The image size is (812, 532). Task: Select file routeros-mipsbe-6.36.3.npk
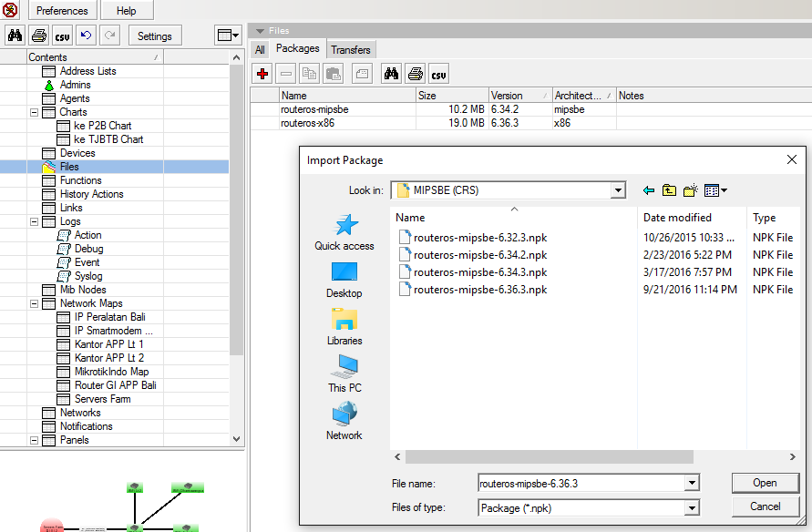pyautogui.click(x=480, y=290)
